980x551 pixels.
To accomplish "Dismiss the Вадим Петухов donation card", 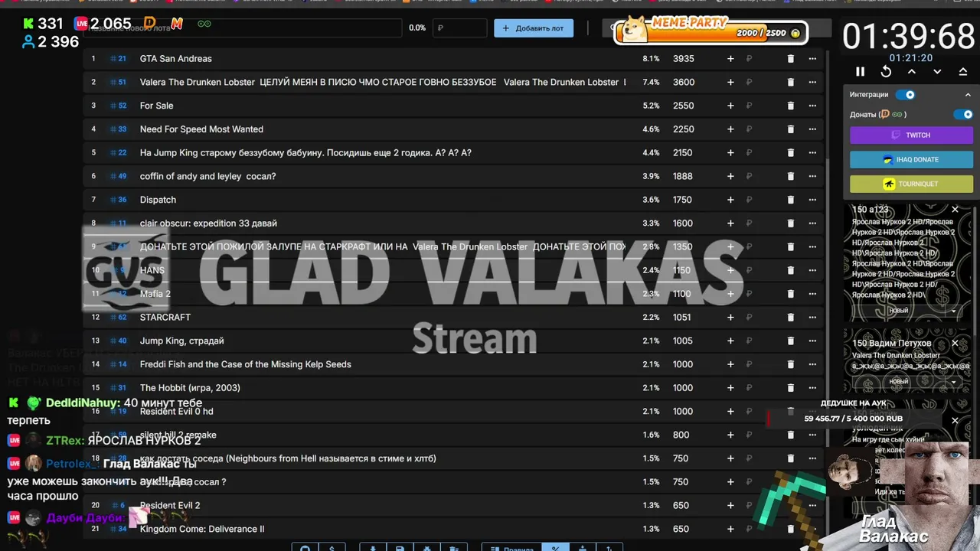I will (955, 343).
